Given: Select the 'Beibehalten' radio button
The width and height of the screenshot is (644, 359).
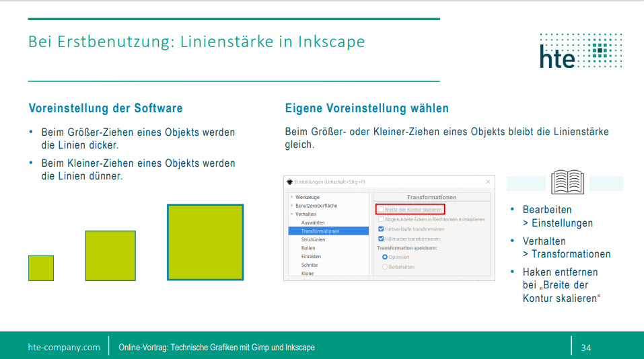Looking at the screenshot, I should click(x=385, y=267).
